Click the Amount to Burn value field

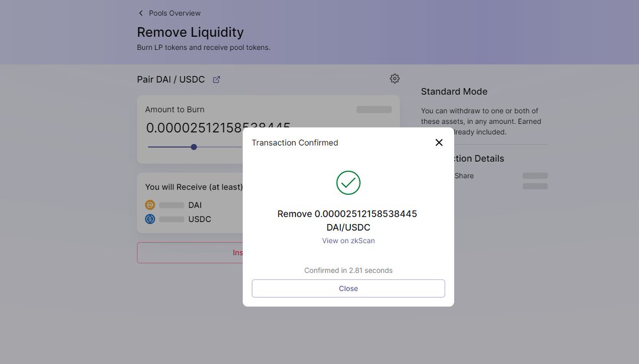point(218,128)
